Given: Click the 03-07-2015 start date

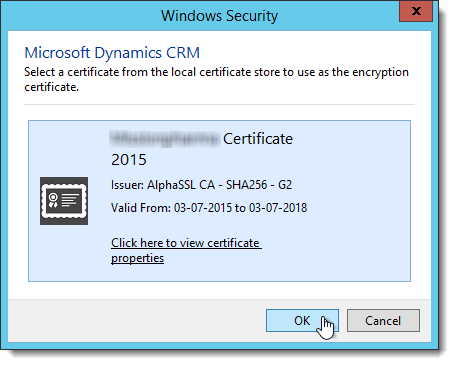Looking at the screenshot, I should pos(203,208).
